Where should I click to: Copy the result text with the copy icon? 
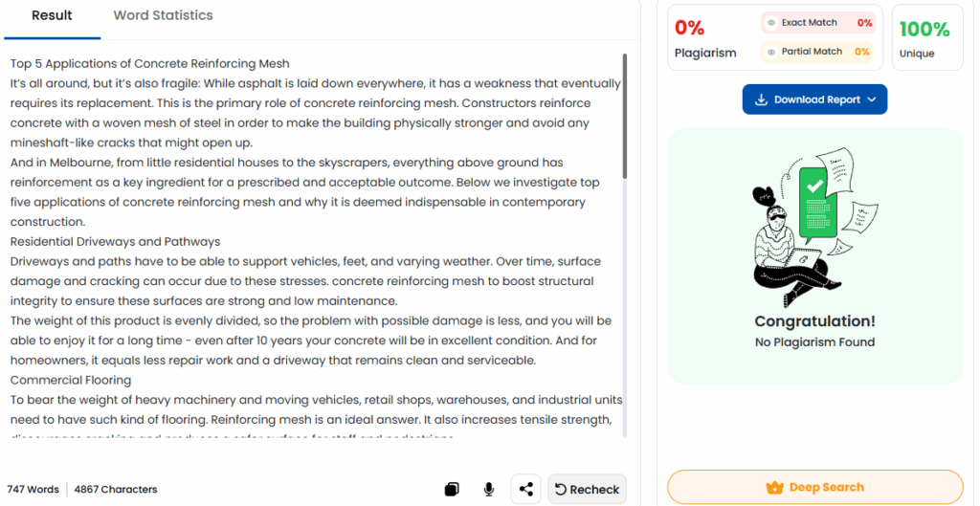coord(452,490)
